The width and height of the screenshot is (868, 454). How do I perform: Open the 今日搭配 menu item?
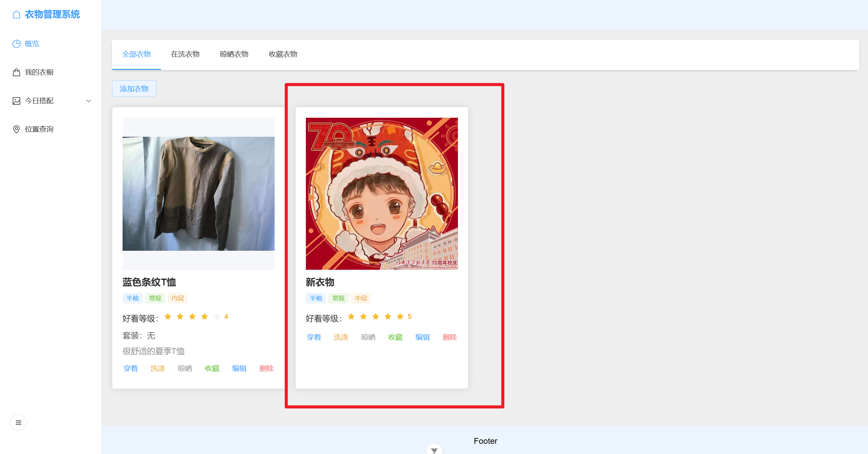(x=51, y=101)
